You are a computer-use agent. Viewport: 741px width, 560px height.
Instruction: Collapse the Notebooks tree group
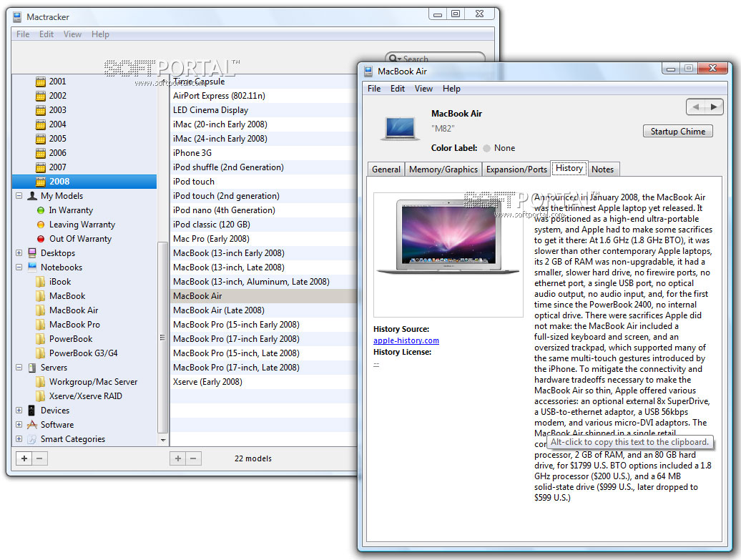coord(19,267)
